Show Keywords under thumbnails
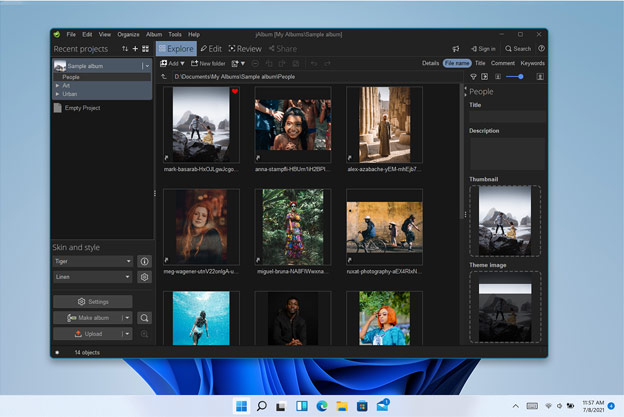This screenshot has width=624, height=417. point(532,63)
